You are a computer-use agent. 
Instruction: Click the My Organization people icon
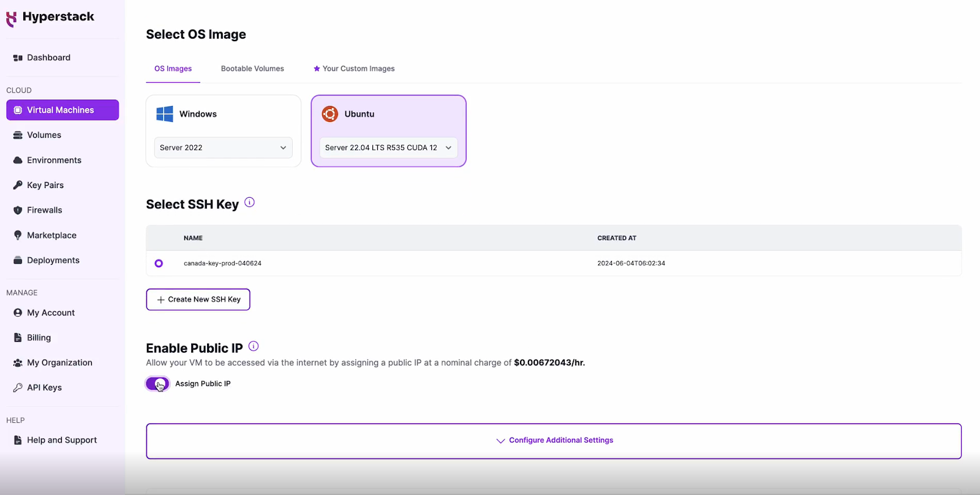(18, 363)
